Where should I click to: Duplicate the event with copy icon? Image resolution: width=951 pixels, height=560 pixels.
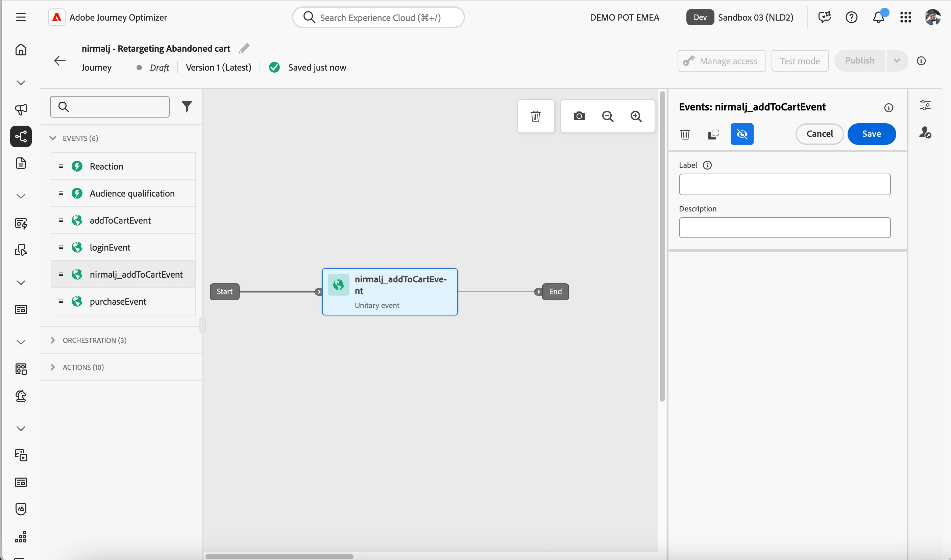pos(713,134)
